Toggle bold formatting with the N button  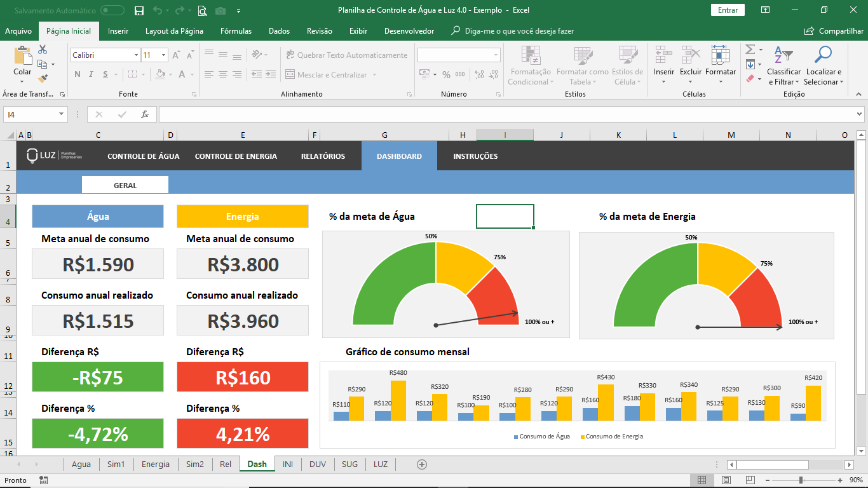click(x=78, y=74)
